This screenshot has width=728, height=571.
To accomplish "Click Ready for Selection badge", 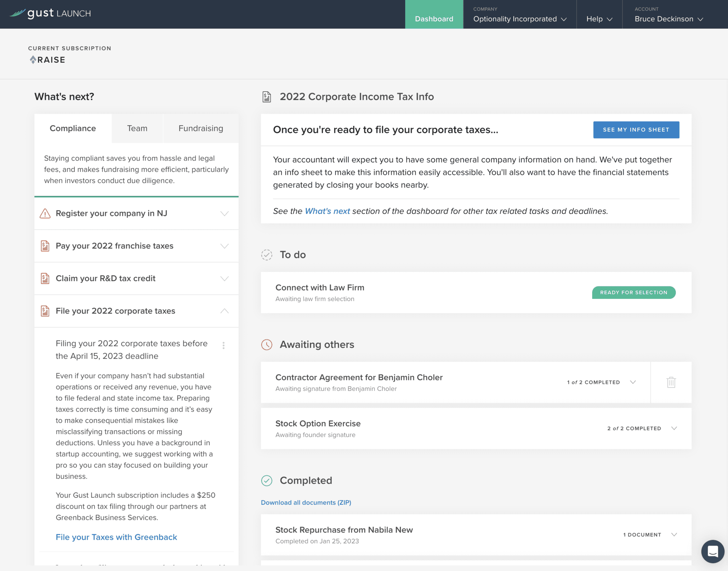I will 633,292.
